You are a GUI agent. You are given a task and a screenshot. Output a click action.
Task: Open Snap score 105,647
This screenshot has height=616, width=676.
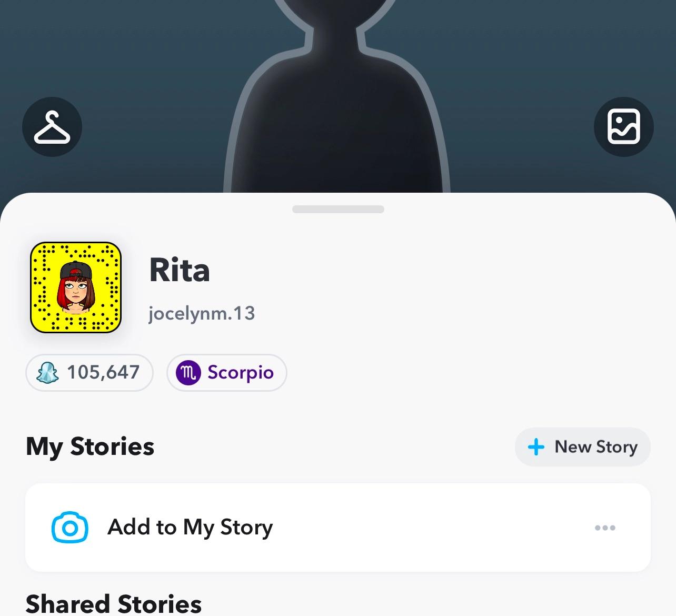pos(90,373)
